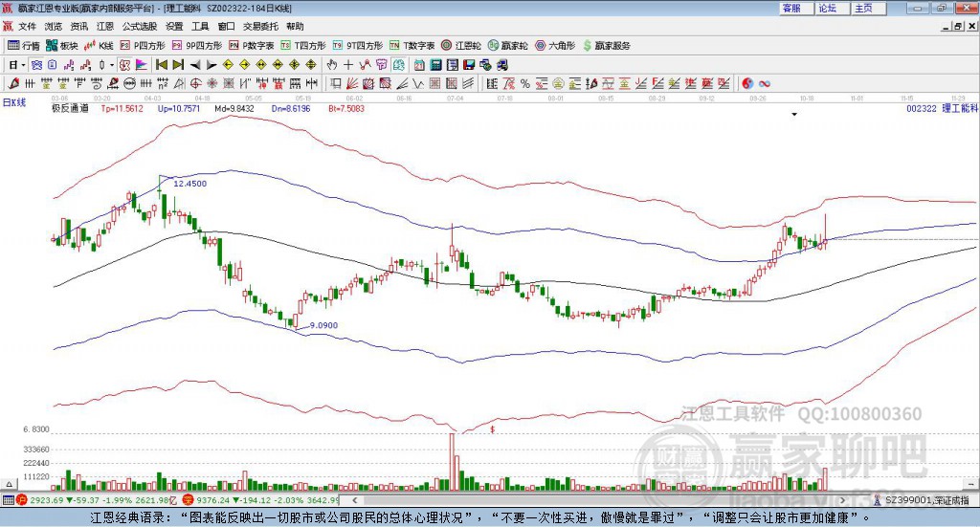The image size is (980, 527).
Task: Click the first yellow diamond arrow icon
Action: 228,65
